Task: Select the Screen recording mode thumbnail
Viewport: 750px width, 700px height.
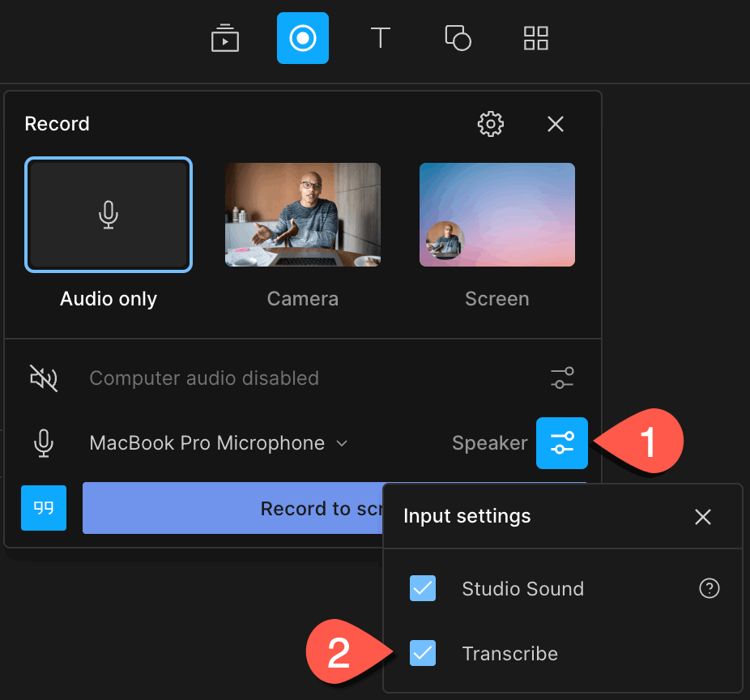Action: point(497,215)
